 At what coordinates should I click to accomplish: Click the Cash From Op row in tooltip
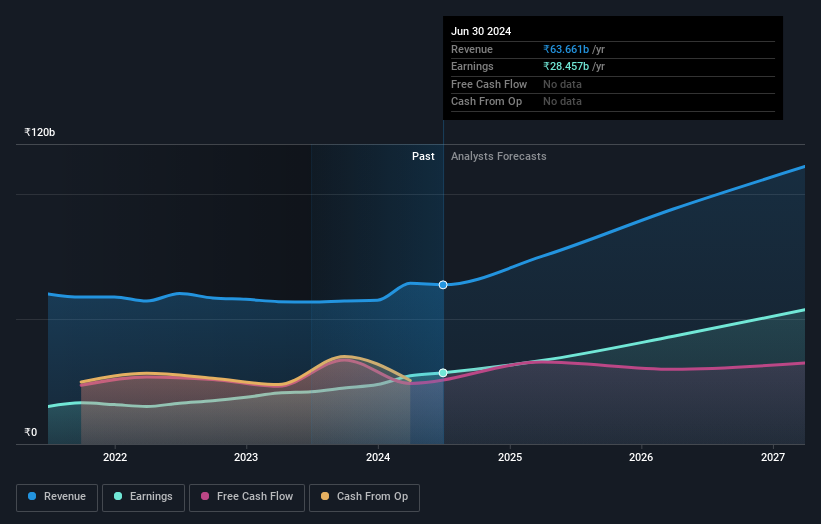pyautogui.click(x=613, y=102)
